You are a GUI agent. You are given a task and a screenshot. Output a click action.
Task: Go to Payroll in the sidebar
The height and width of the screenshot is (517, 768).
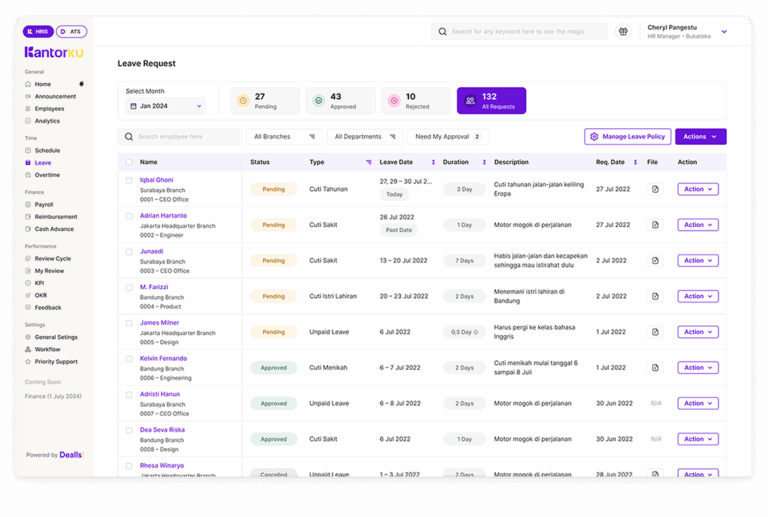[x=44, y=204]
